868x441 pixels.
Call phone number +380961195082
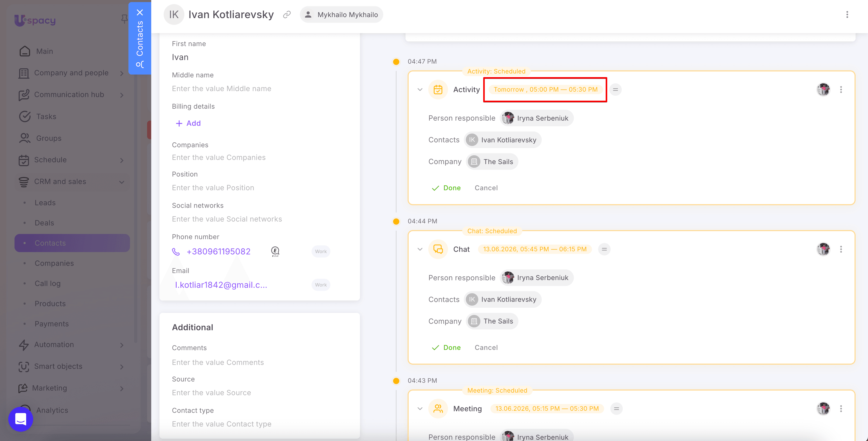pyautogui.click(x=218, y=252)
